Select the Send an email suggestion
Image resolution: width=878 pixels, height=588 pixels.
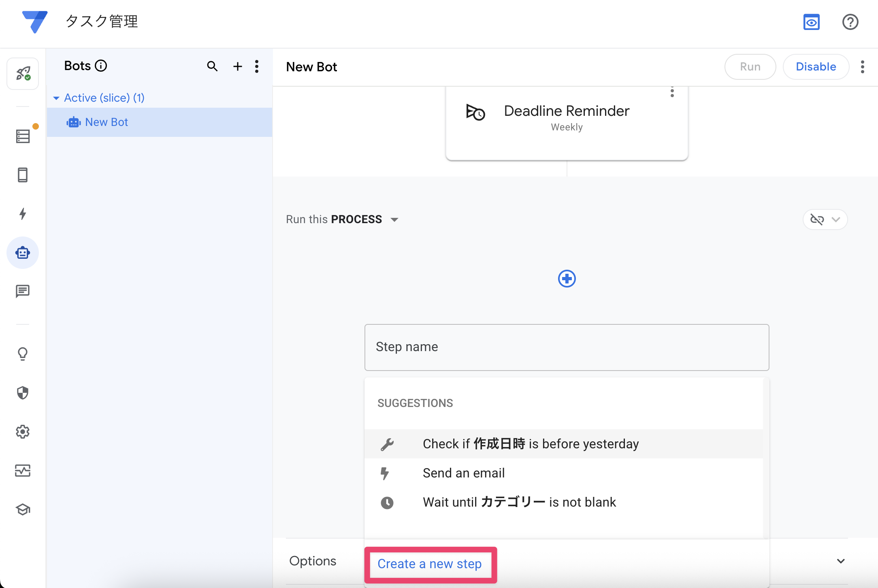pyautogui.click(x=463, y=473)
